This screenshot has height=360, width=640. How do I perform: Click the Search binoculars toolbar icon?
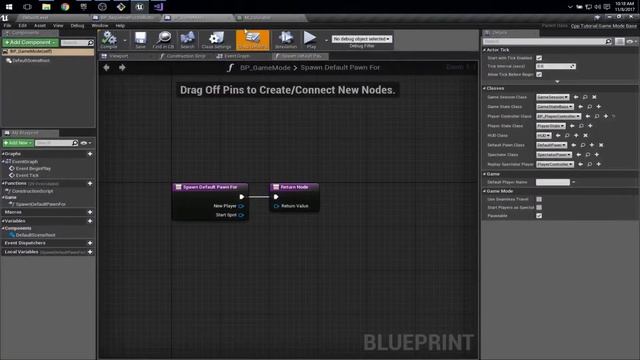tap(187, 40)
